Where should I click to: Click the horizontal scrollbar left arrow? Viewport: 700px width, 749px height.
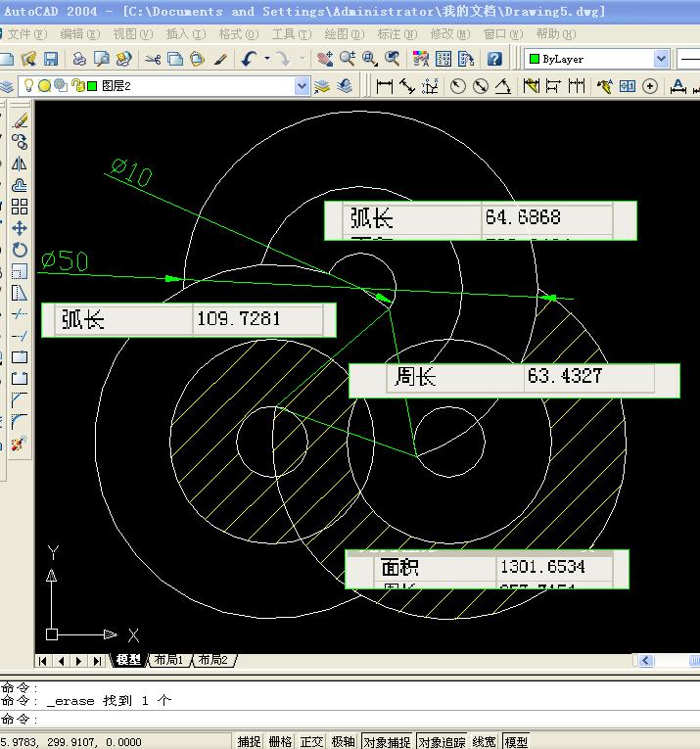point(645,661)
